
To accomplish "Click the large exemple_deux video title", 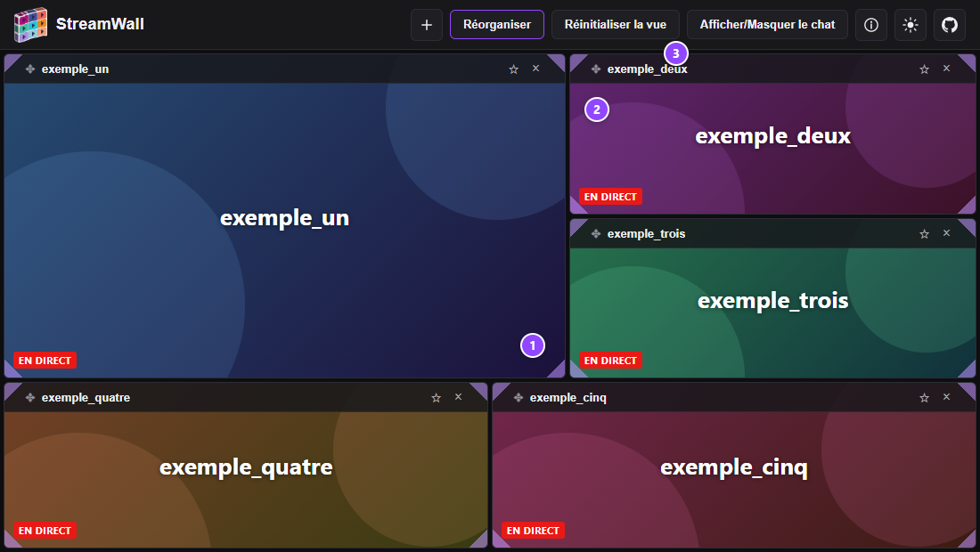I will tap(773, 136).
